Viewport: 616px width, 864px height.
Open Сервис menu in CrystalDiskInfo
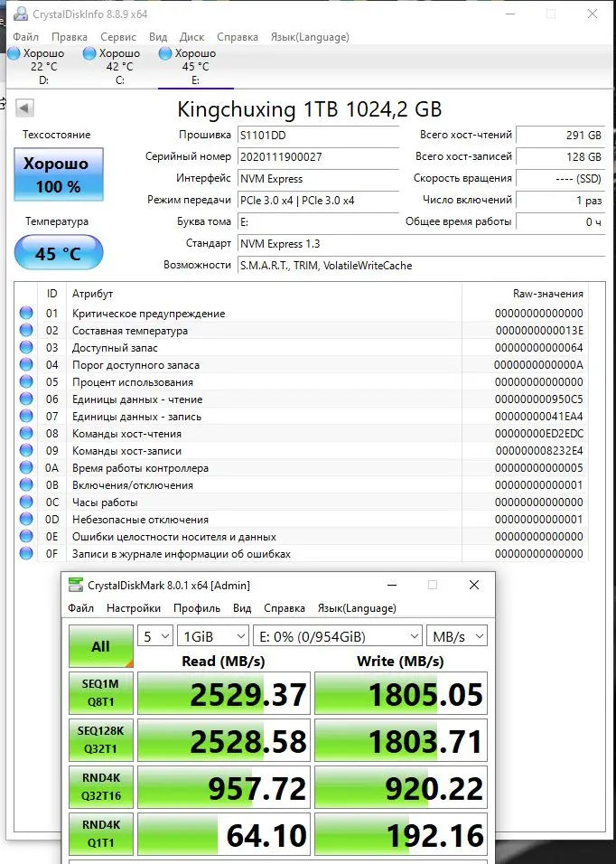click(x=117, y=37)
